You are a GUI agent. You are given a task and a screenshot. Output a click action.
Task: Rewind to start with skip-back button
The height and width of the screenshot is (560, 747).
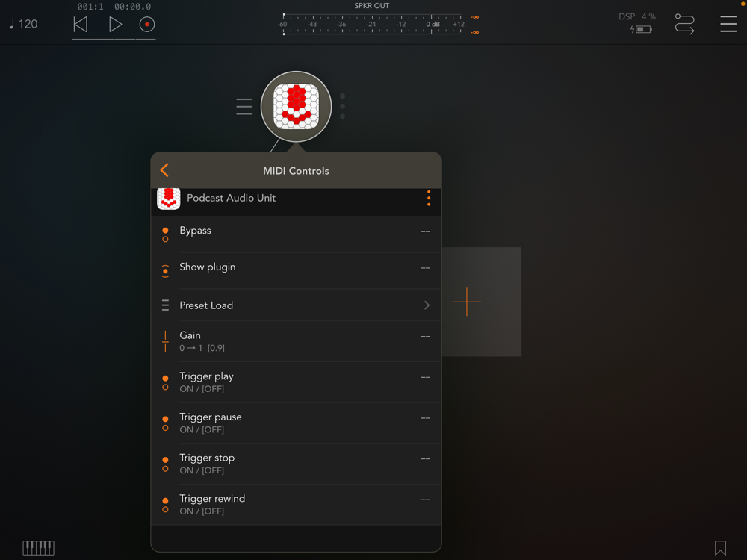(80, 25)
